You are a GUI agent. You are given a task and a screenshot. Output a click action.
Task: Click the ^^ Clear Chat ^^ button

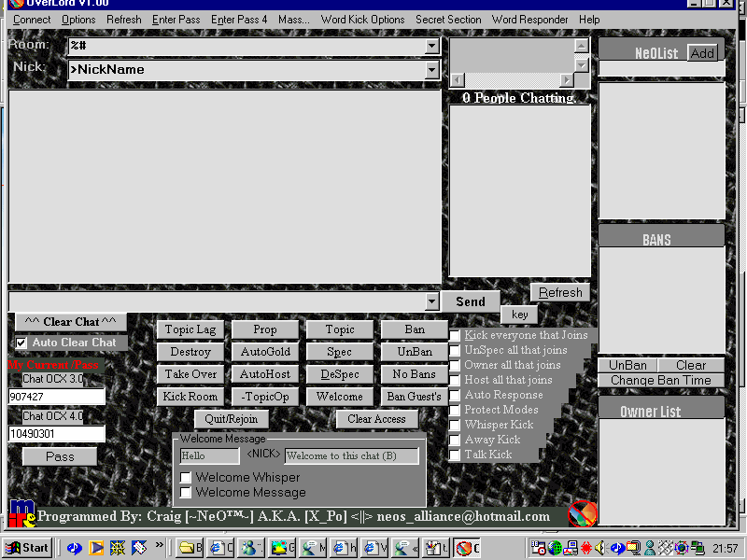pos(71,322)
